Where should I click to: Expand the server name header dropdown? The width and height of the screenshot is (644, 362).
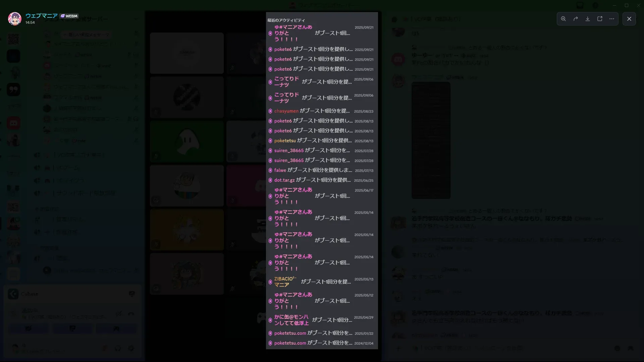(x=136, y=19)
